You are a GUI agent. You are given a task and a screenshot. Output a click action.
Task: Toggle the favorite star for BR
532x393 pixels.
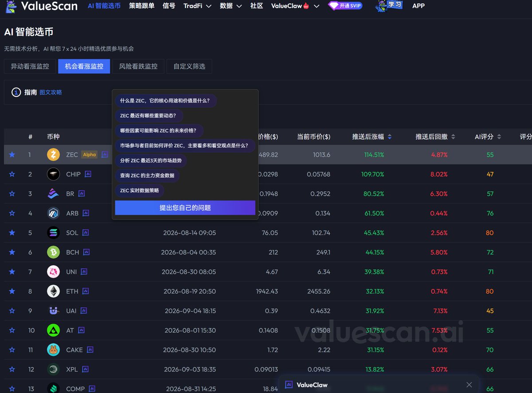[x=12, y=194]
